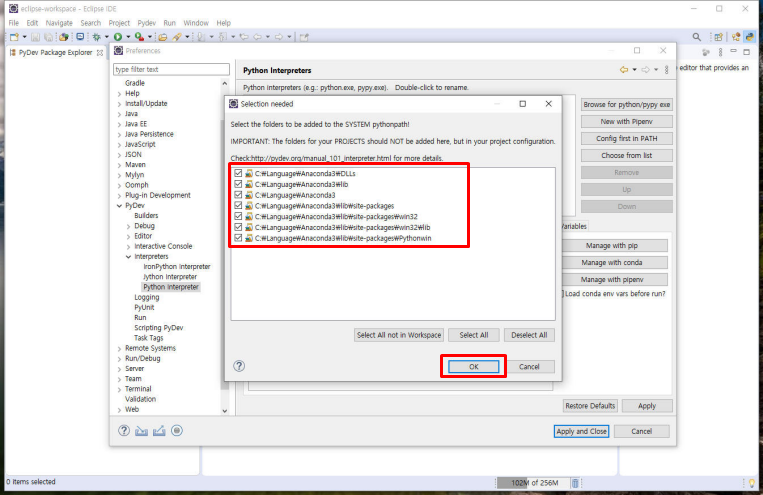Click the Debug bug icon in toolbar

click(x=96, y=37)
